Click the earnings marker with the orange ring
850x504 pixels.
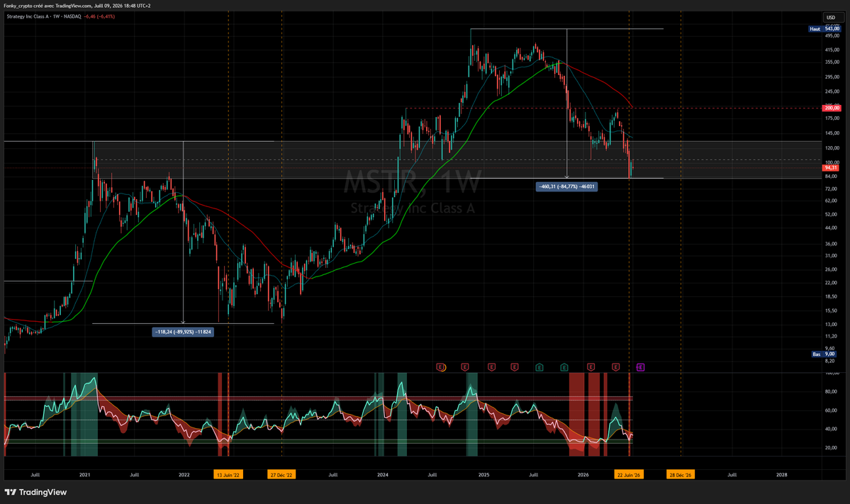click(441, 367)
